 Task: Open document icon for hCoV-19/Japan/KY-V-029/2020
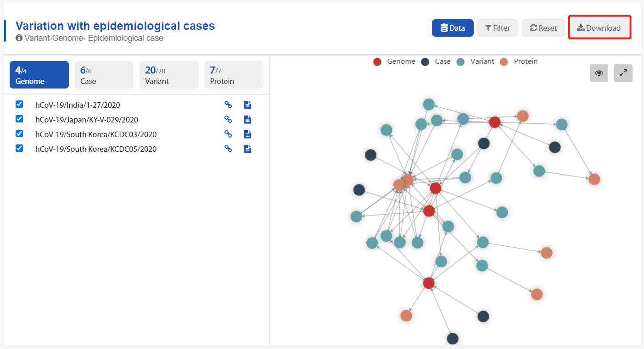click(247, 120)
